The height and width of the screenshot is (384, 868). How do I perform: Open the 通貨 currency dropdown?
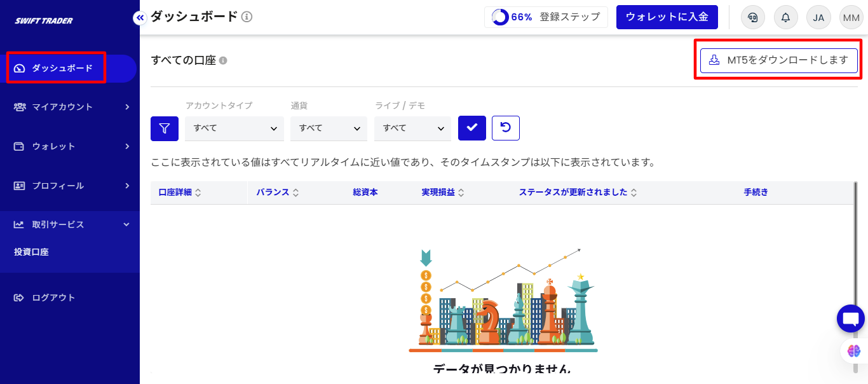click(329, 128)
